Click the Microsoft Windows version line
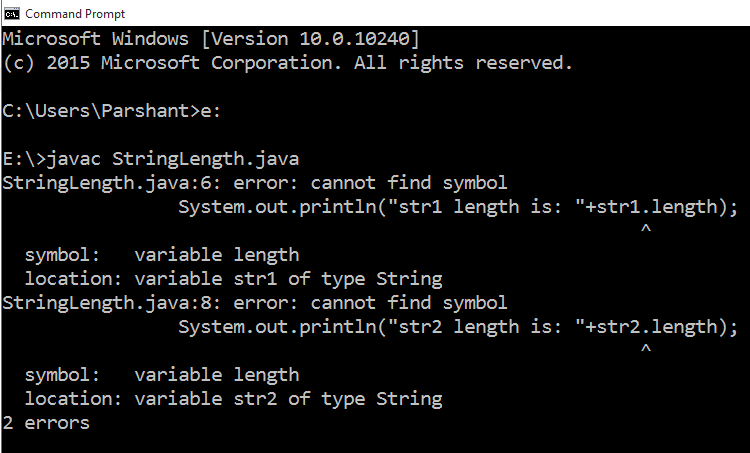The width and height of the screenshot is (750, 453). (x=210, y=39)
